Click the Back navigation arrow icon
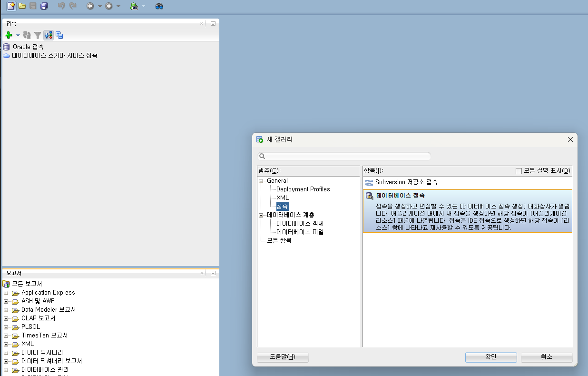The image size is (588, 376). (90, 6)
